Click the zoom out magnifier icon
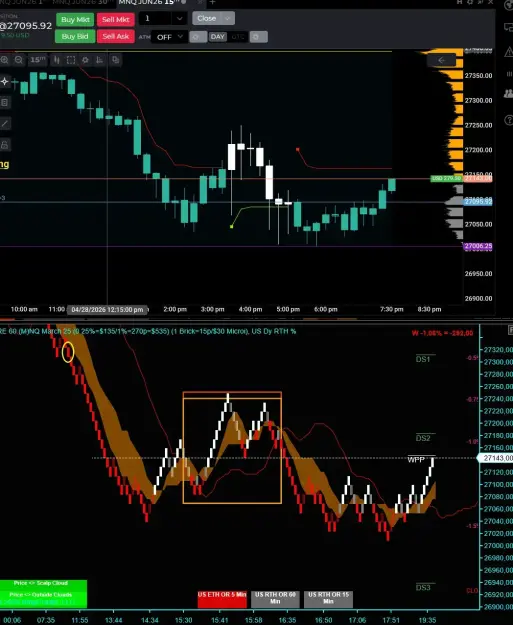The image size is (513, 625). (18, 60)
